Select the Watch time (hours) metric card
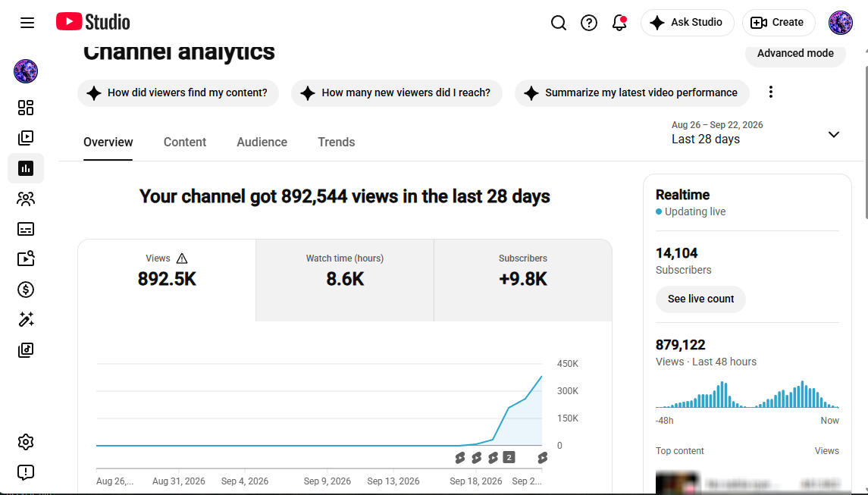This screenshot has width=868, height=495. pyautogui.click(x=345, y=280)
